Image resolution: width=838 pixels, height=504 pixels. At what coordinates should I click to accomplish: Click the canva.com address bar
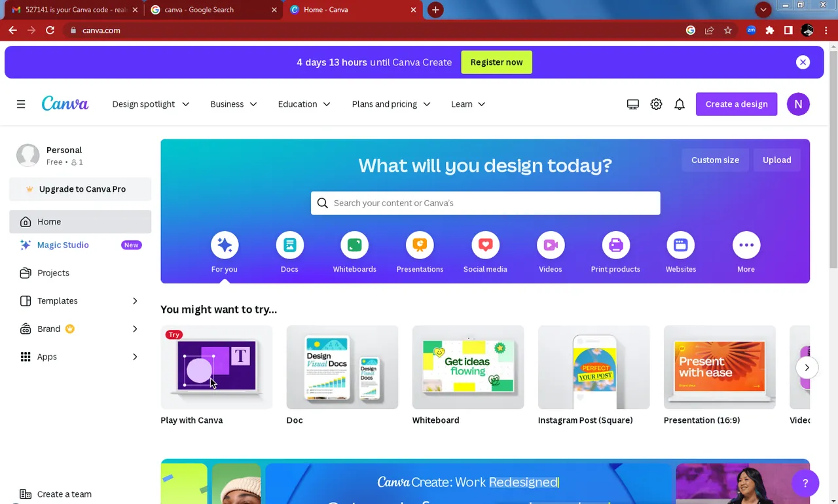point(373,30)
